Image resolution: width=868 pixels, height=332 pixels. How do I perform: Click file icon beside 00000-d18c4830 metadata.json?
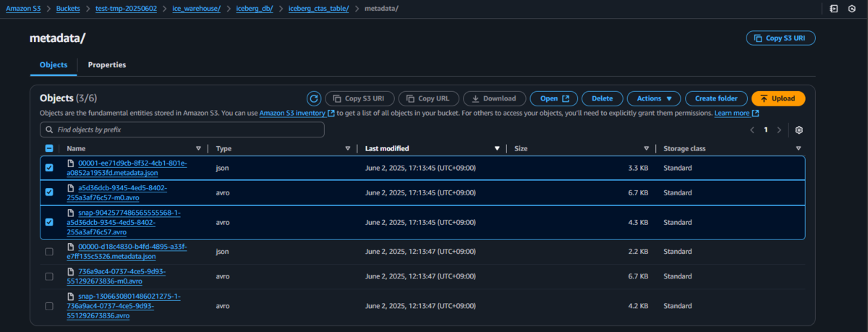[x=71, y=247]
